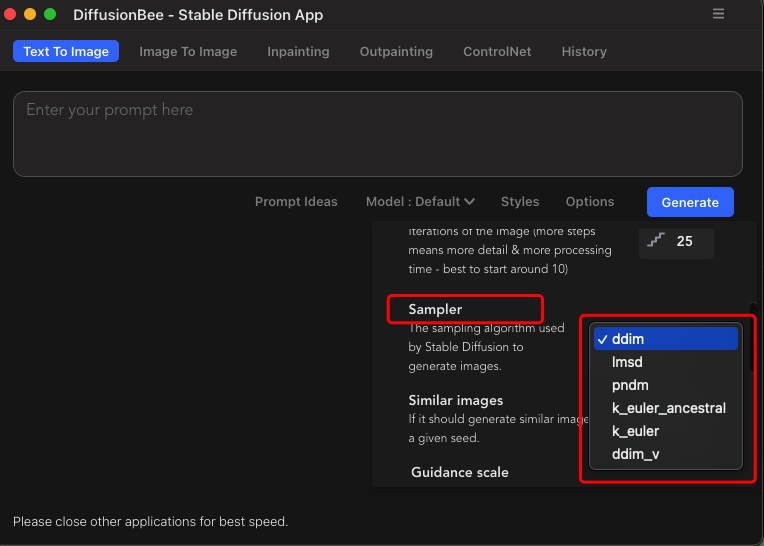Close the DiffusionBee window

coord(10,14)
